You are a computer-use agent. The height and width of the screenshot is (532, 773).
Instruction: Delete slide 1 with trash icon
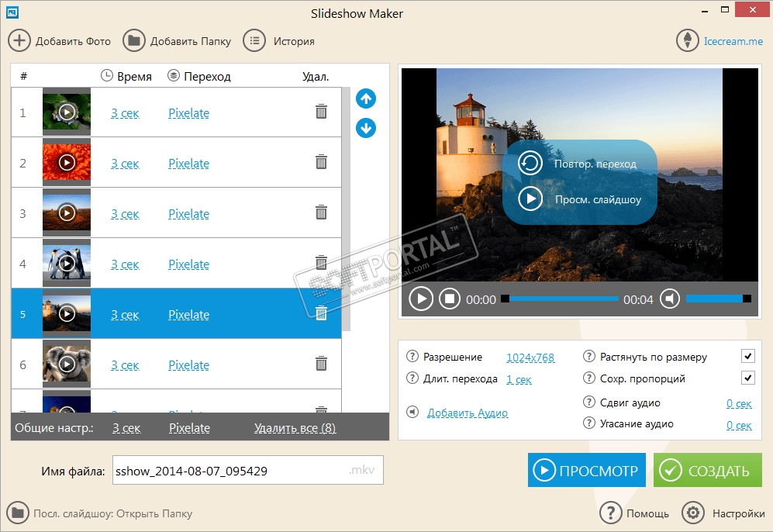click(321, 112)
